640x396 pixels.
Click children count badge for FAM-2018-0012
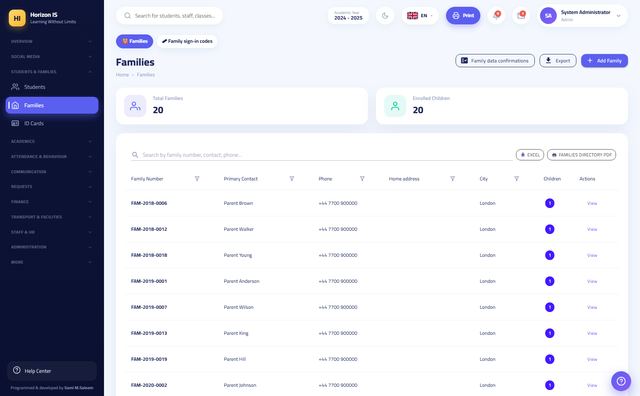tap(550, 229)
